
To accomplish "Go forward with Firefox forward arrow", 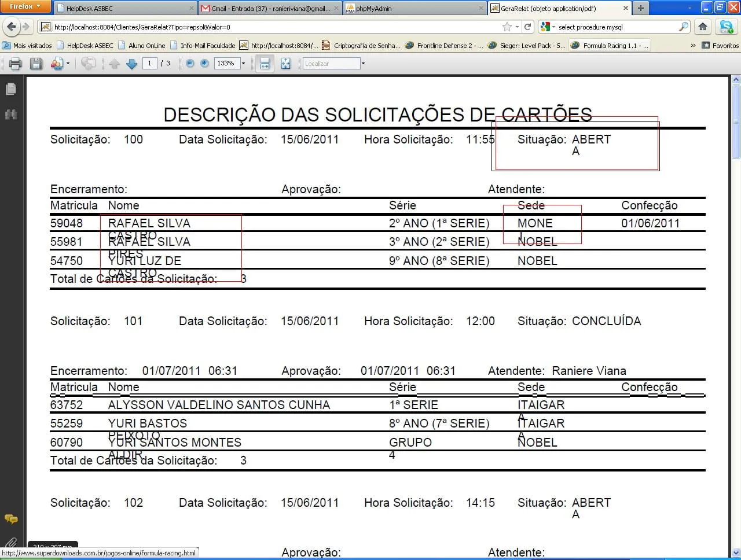I will 25,27.
